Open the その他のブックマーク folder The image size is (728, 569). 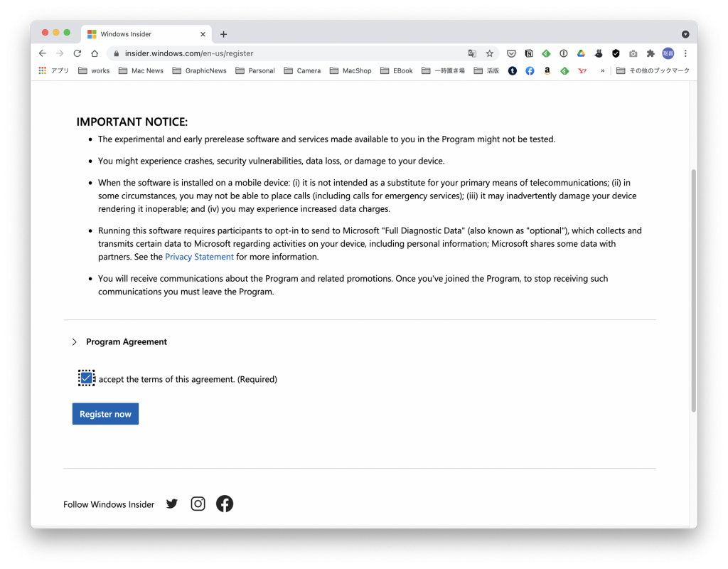(x=653, y=70)
